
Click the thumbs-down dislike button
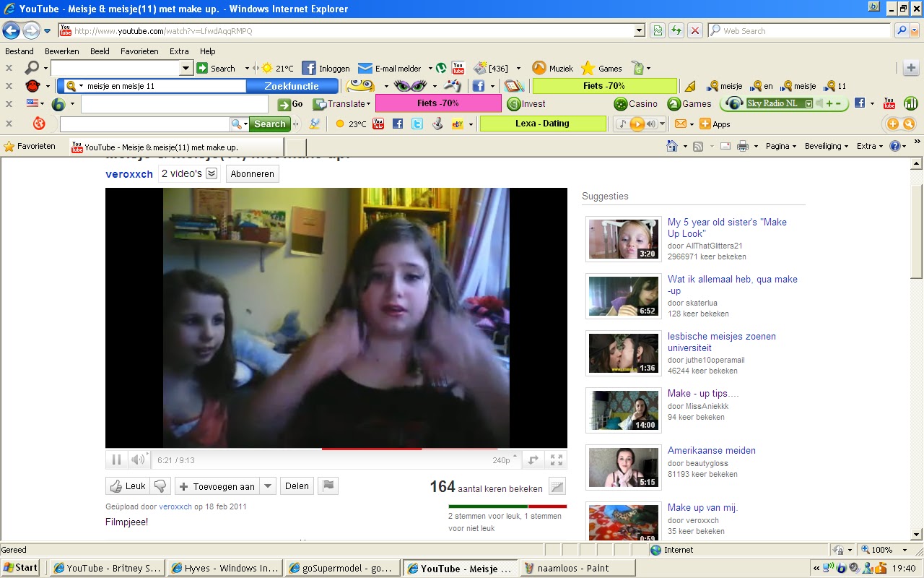click(x=161, y=486)
